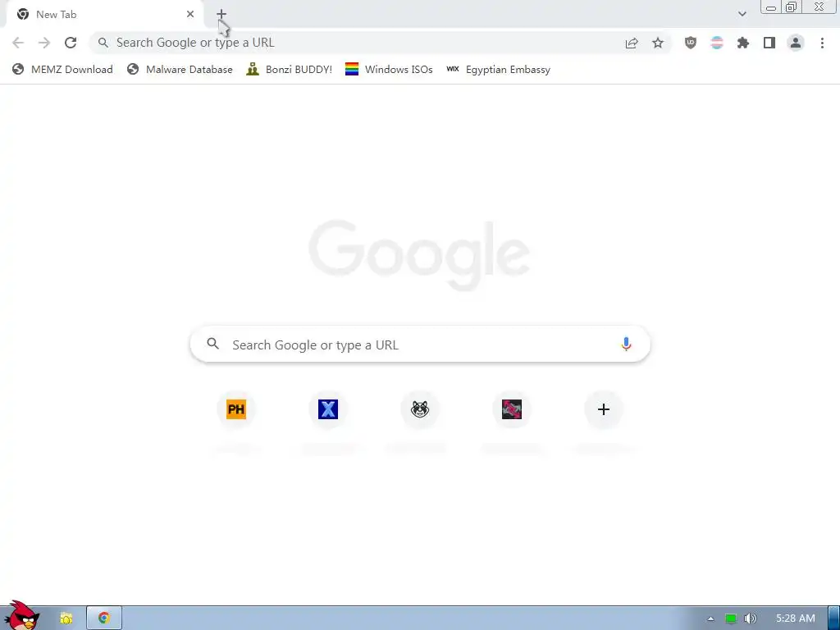Add a shortcut with the plus tile
The width and height of the screenshot is (840, 630).
point(604,409)
